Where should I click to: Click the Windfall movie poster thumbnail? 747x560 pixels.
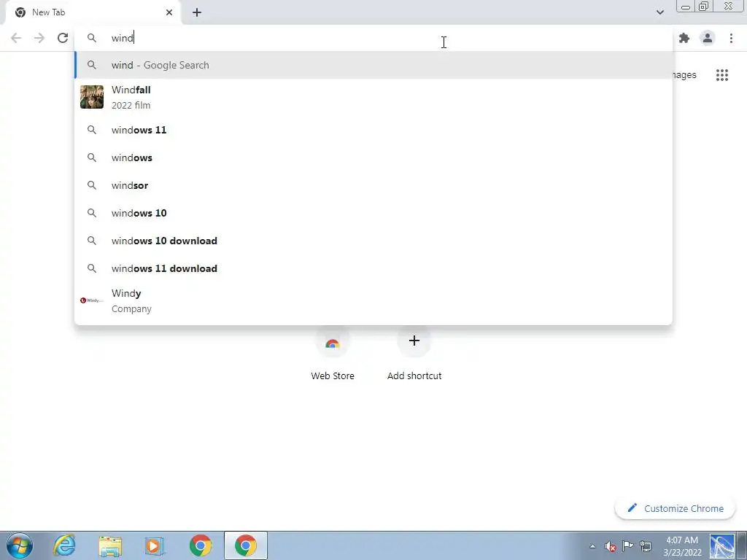pyautogui.click(x=91, y=97)
